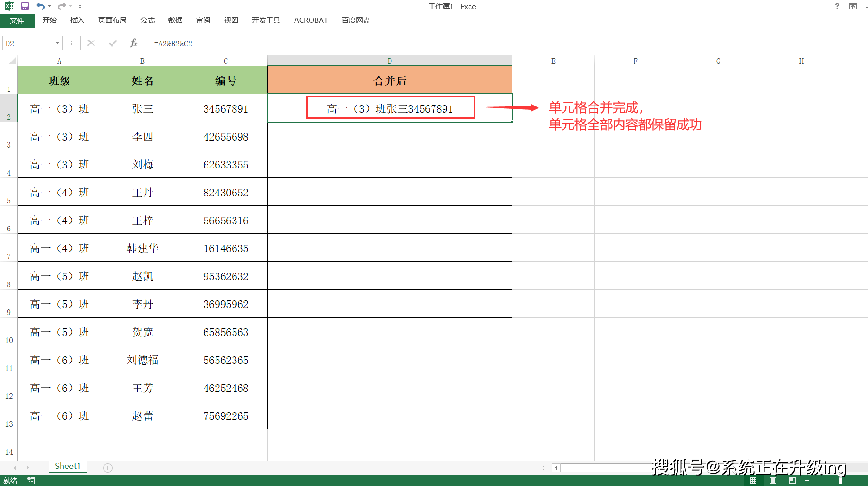The width and height of the screenshot is (868, 486).
Task: Click the zoom slider handle
Action: (x=840, y=481)
